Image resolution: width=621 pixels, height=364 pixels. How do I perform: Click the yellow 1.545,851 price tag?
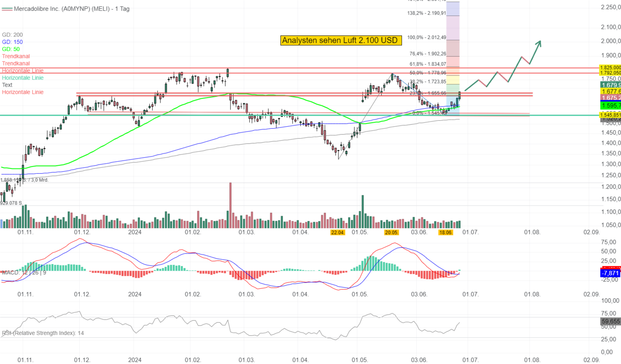(x=610, y=115)
